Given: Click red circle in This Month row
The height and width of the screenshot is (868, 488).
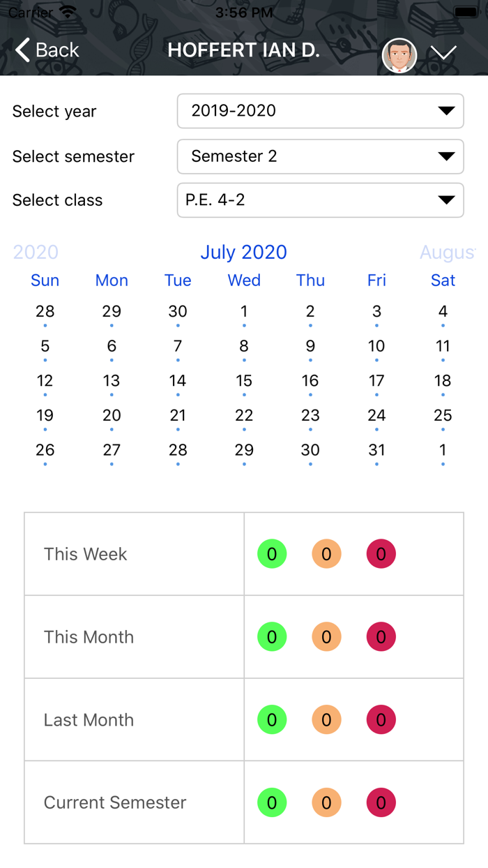Looking at the screenshot, I should pyautogui.click(x=381, y=637).
